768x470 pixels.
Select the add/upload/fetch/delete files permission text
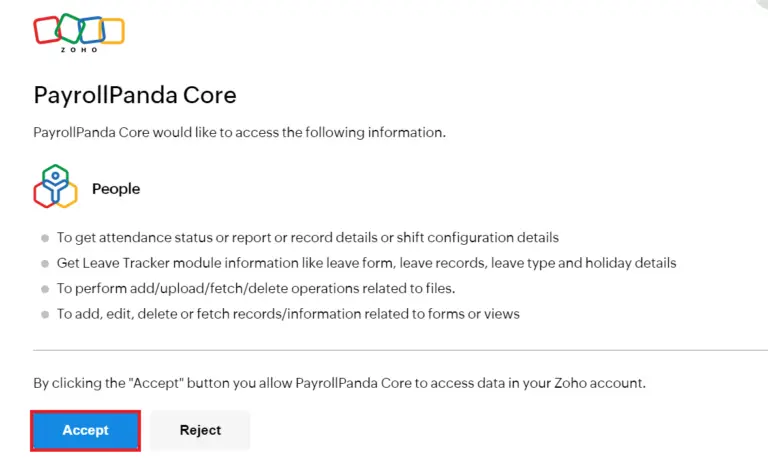[256, 288]
